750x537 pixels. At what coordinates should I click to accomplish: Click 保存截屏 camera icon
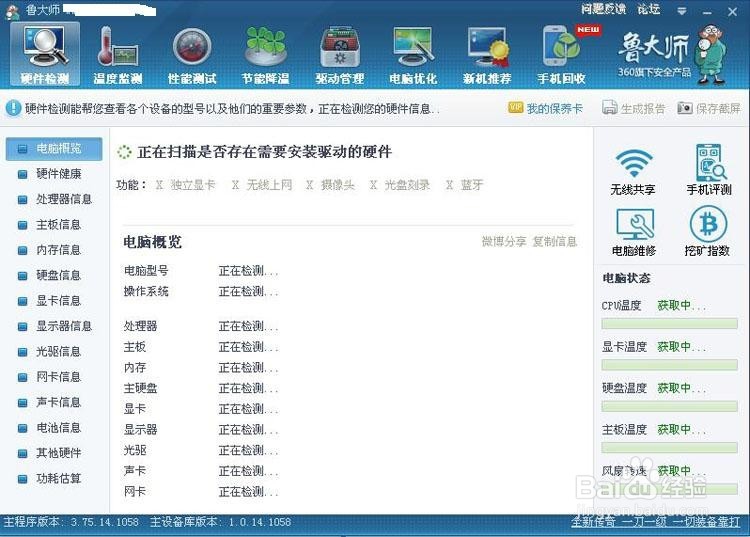(x=685, y=108)
